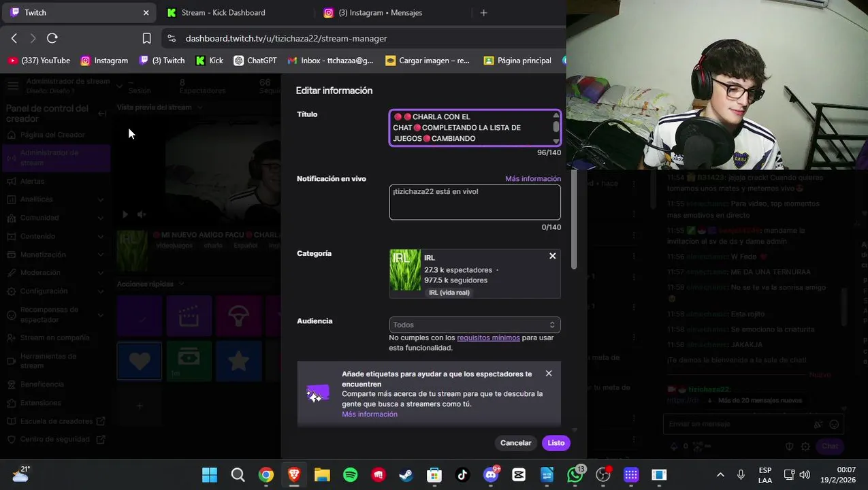Click the green money quick action tile
Screen dimensions: 868x490
point(189,361)
